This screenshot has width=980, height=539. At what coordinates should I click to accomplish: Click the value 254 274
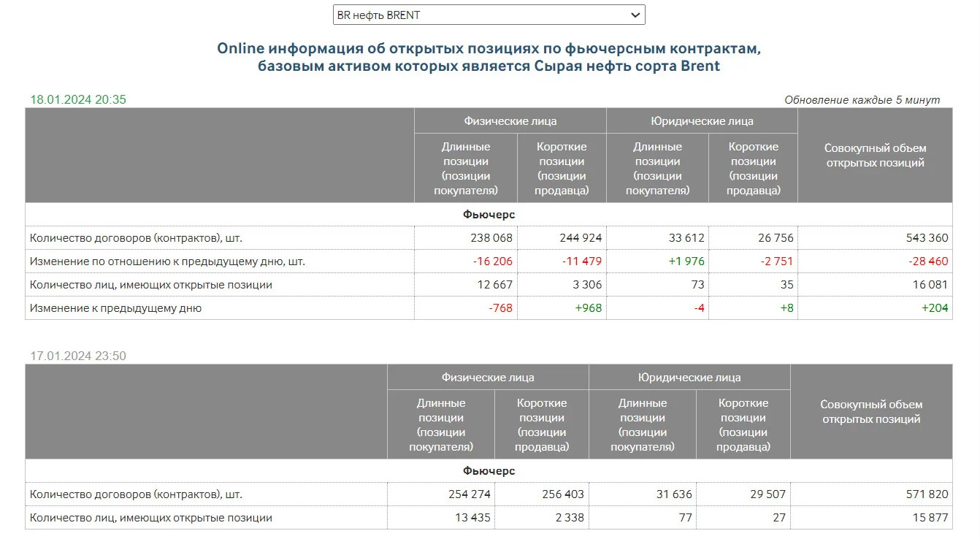pos(470,494)
